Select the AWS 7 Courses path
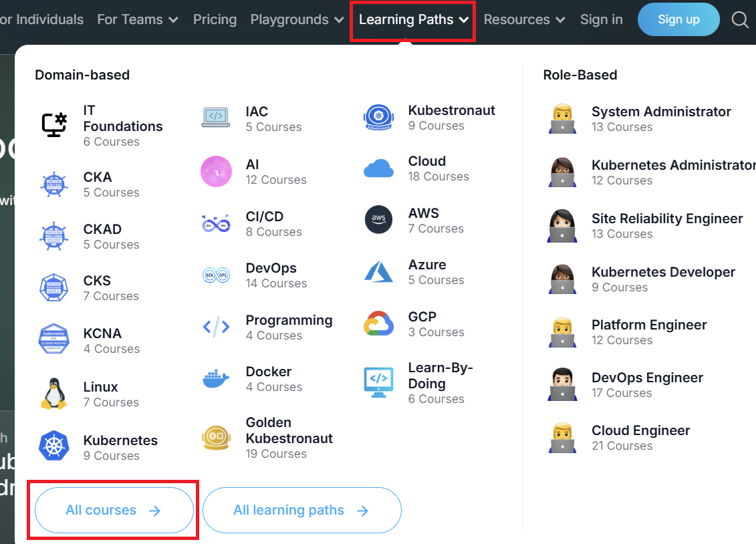The width and height of the screenshot is (756, 544). coord(414,220)
